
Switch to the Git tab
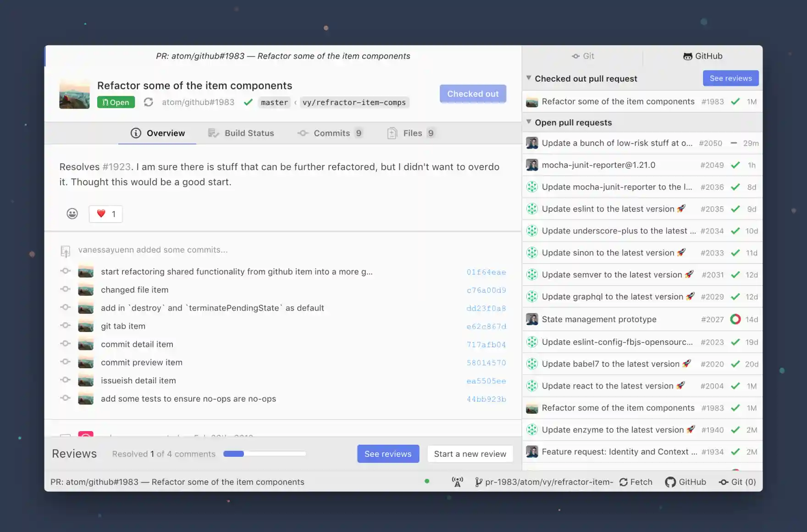(583, 56)
